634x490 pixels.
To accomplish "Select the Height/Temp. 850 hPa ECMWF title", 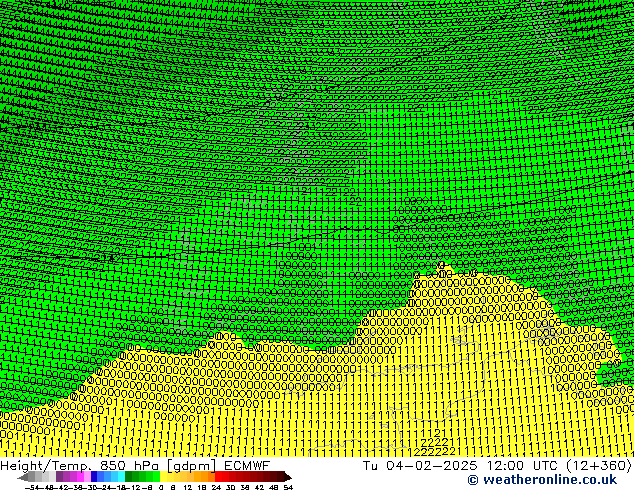I will pyautogui.click(x=135, y=465).
